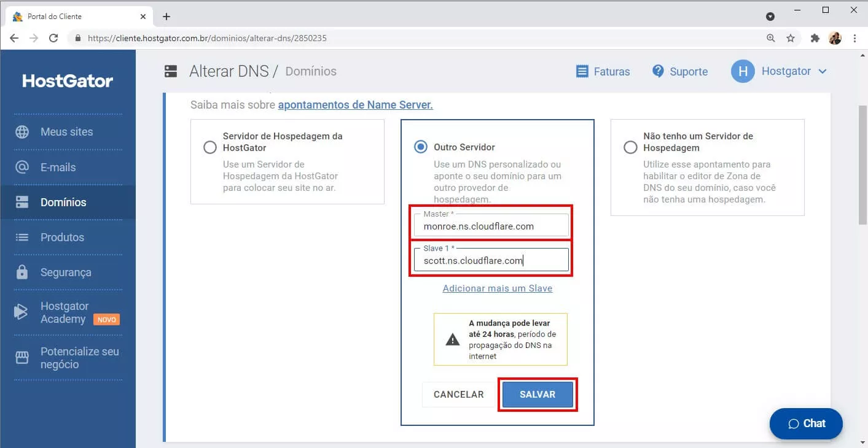The width and height of the screenshot is (868, 448).
Task: Click the store icon for Potencialize seu negócio
Action: 22,358
